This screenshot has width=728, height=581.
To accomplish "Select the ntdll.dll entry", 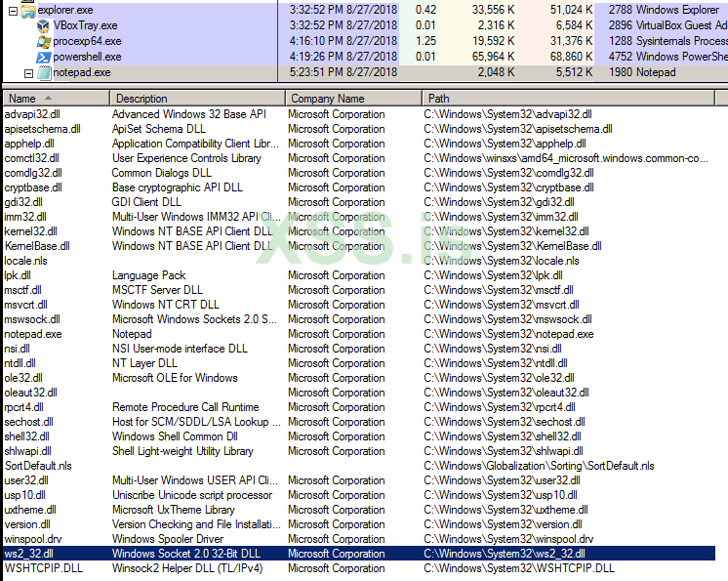I will coord(359,363).
